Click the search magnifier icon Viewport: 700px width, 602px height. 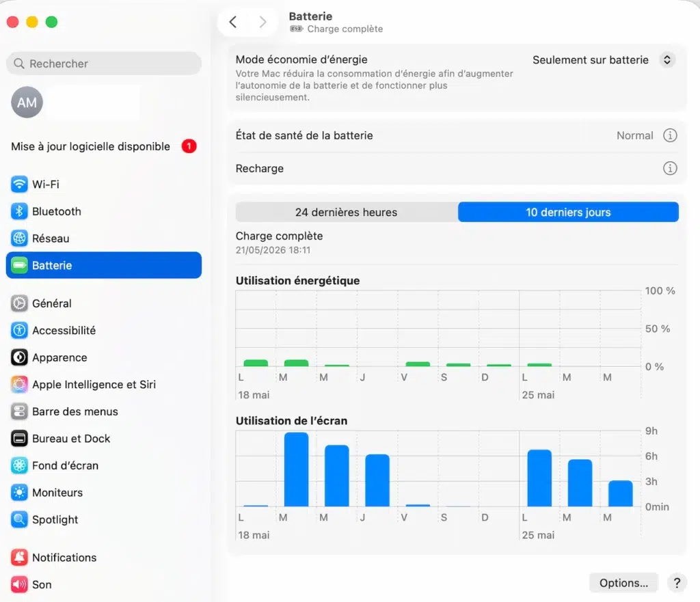(x=18, y=64)
